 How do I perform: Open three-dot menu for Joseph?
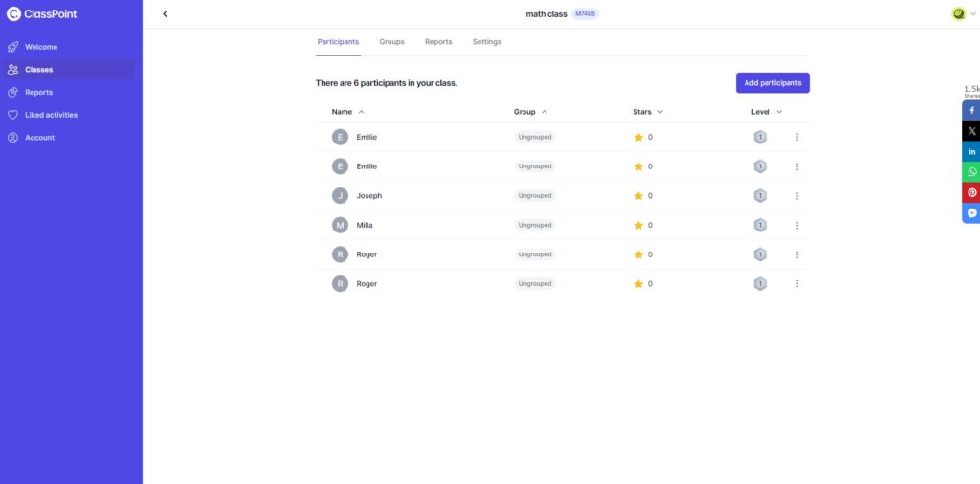797,195
